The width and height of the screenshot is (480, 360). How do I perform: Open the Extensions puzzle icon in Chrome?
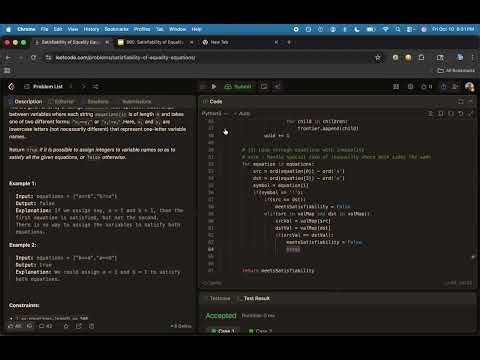point(421,58)
